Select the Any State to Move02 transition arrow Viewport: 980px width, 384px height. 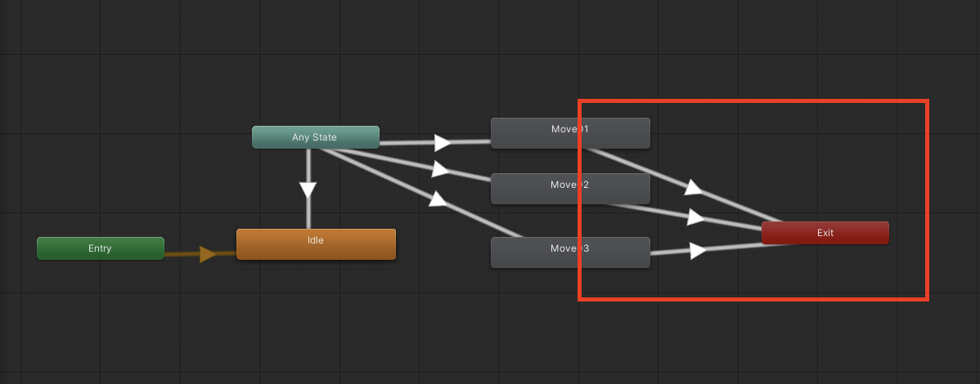[x=440, y=169]
